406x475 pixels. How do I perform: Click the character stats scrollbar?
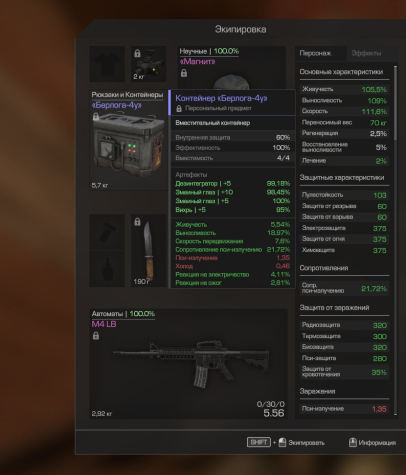coord(396,240)
